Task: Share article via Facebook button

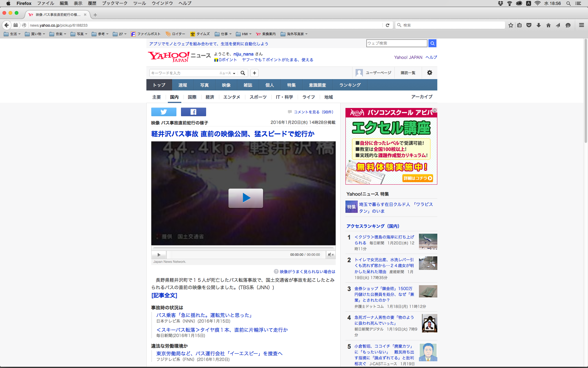Action: [x=193, y=112]
